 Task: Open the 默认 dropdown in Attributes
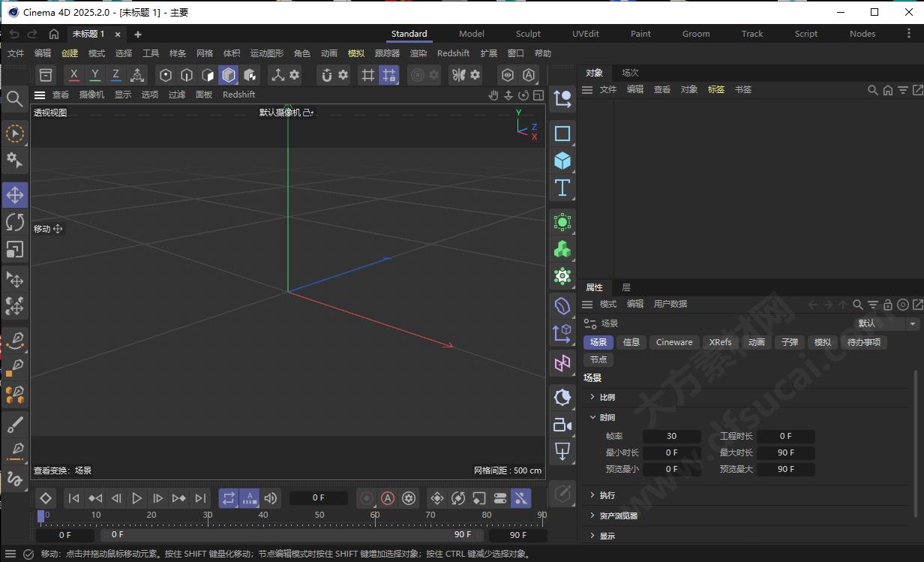tap(887, 323)
